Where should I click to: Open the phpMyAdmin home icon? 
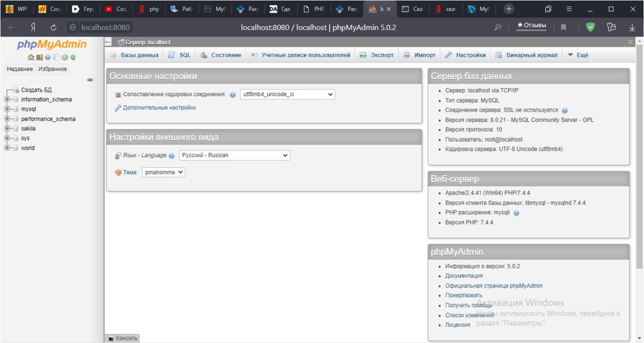tap(31, 57)
